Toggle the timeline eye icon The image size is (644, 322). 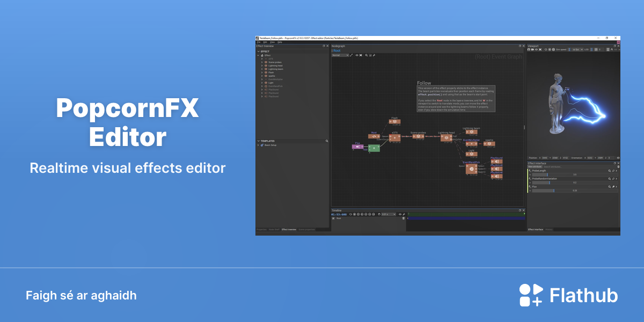[400, 214]
